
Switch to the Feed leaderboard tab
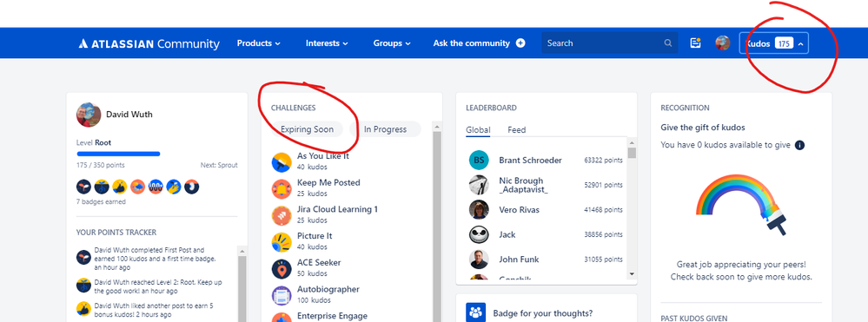(x=516, y=130)
